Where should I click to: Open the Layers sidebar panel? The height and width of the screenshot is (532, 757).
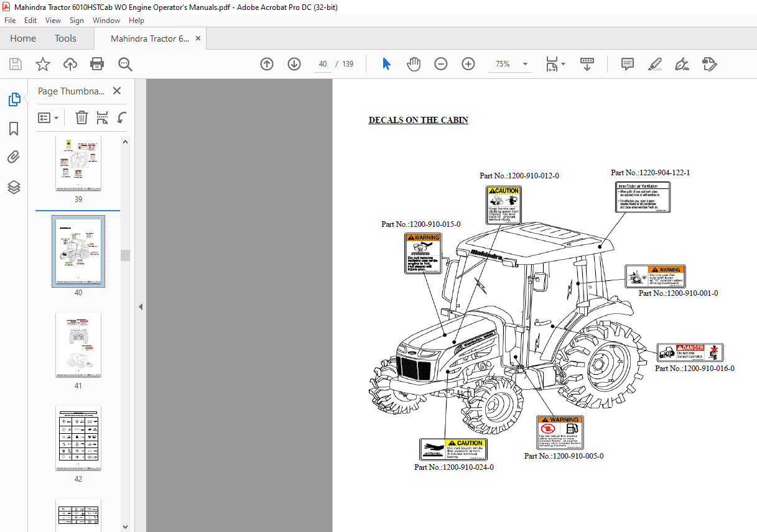tap(14, 187)
